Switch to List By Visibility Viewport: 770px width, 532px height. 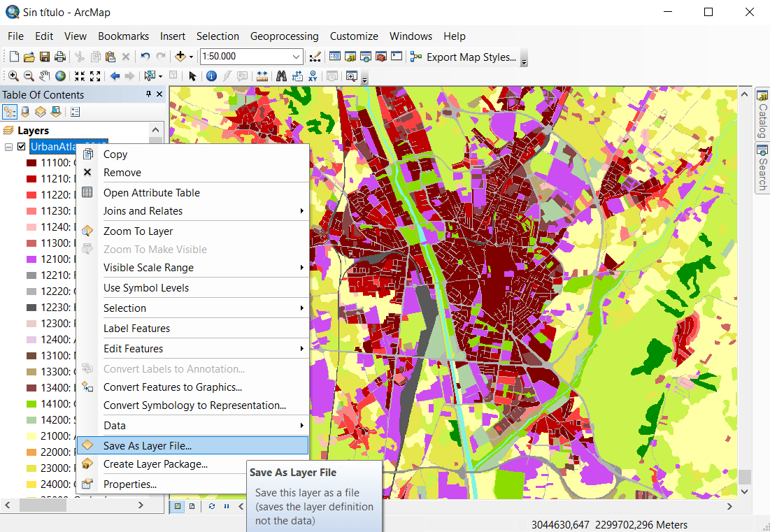coord(41,112)
